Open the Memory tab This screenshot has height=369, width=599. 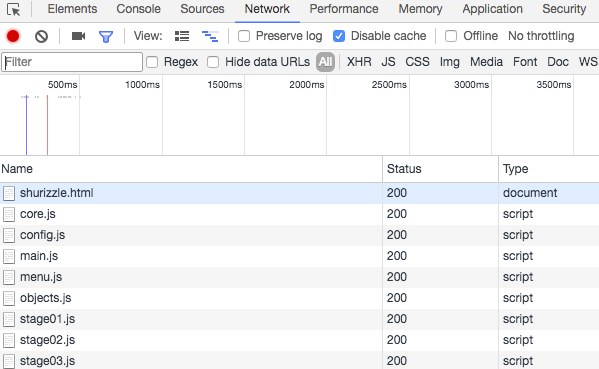[x=420, y=9]
